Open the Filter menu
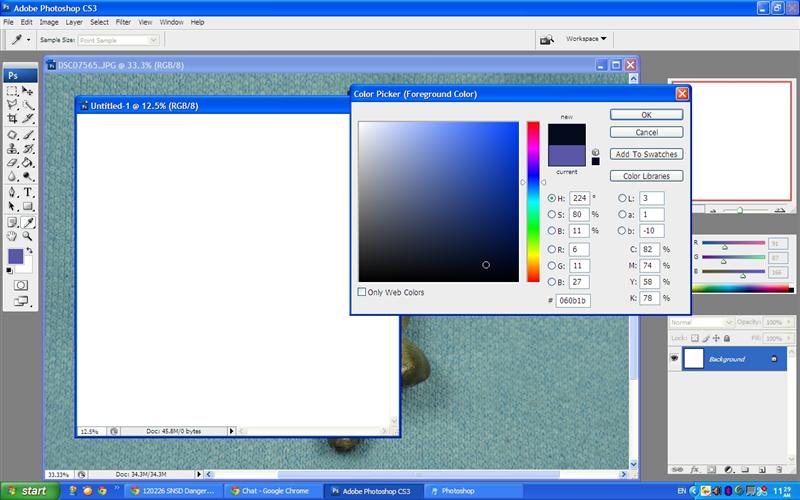This screenshot has width=800, height=500. tap(123, 21)
